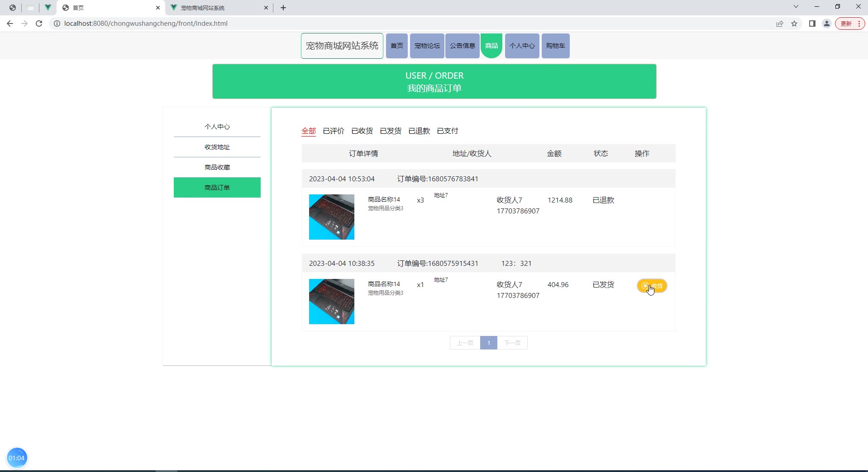Reload the page with refresh icon
Viewport: 868px width, 472px height.
tap(39, 24)
